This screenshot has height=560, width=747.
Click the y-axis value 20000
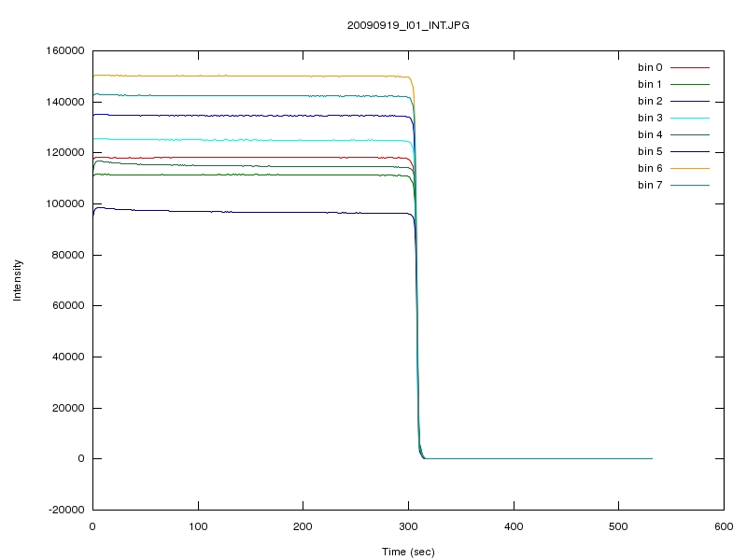(x=68, y=408)
